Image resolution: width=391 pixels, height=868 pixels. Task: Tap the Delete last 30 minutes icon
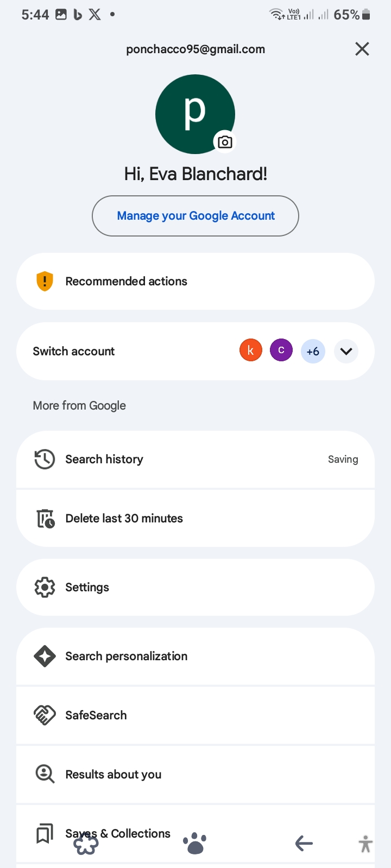[x=45, y=519]
